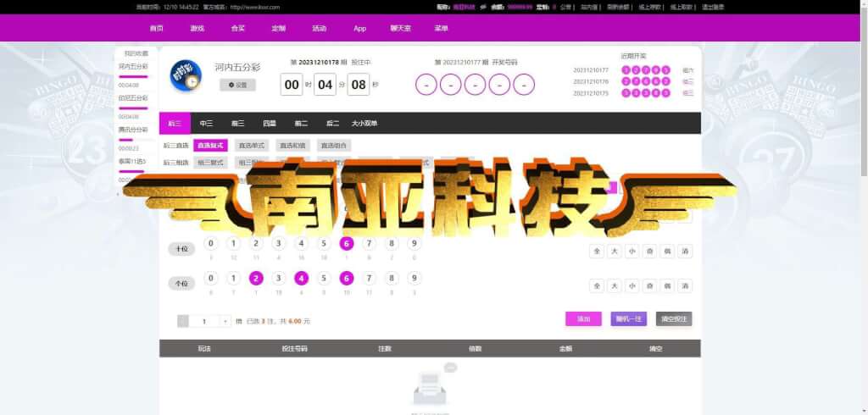Screen dimensions: 868x415
Task: Click the 退出登录 link
Action: pos(712,7)
